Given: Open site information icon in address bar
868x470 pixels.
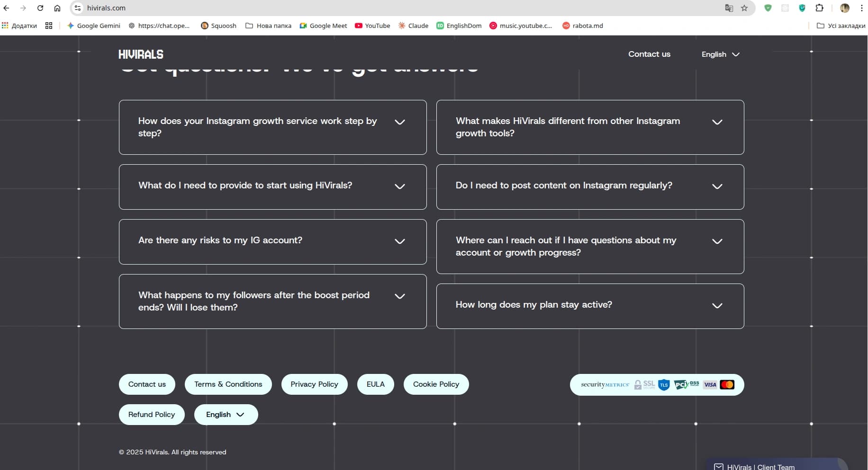Looking at the screenshot, I should [x=78, y=8].
